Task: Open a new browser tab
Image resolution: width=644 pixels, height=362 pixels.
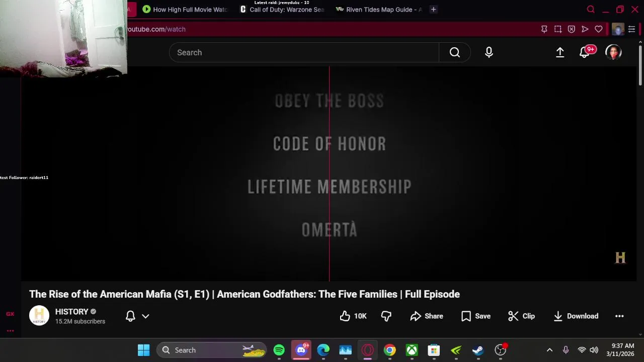Action: coord(433,9)
